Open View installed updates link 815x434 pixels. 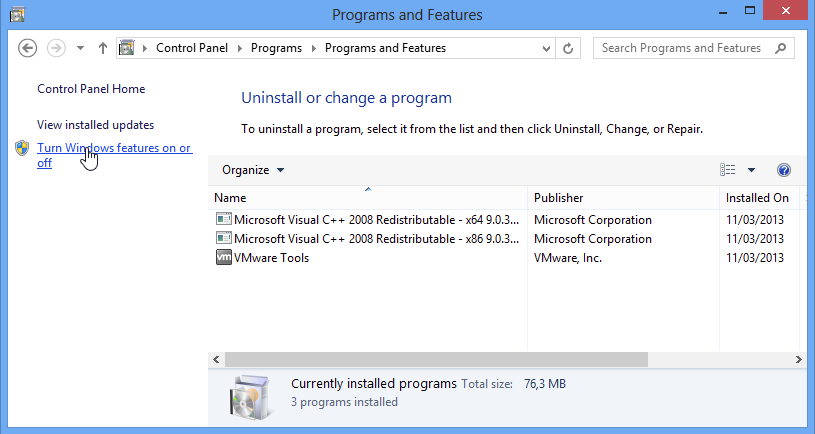coord(96,125)
